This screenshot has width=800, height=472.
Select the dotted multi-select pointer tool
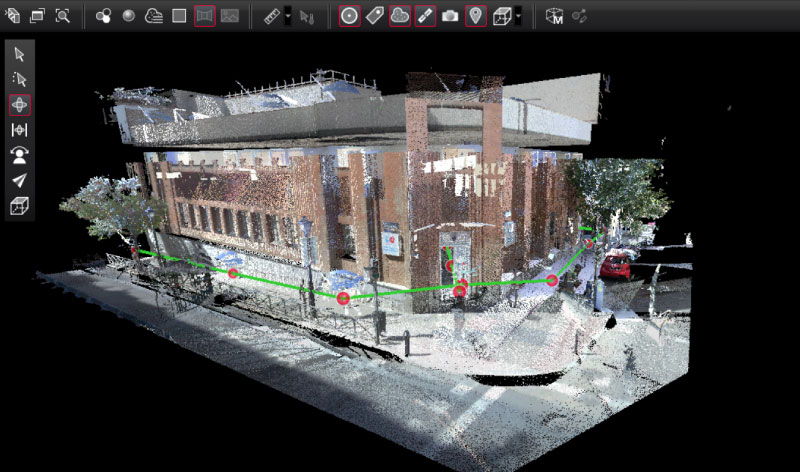pyautogui.click(x=19, y=79)
